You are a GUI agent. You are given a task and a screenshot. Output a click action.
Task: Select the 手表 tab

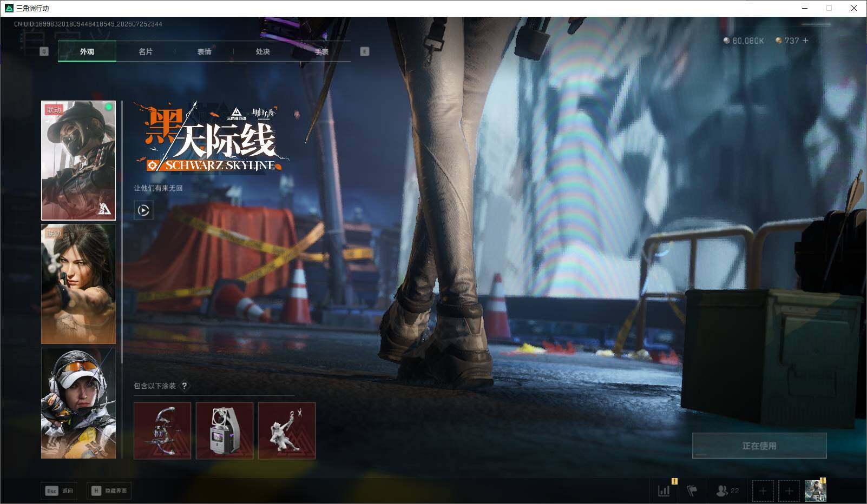(321, 51)
